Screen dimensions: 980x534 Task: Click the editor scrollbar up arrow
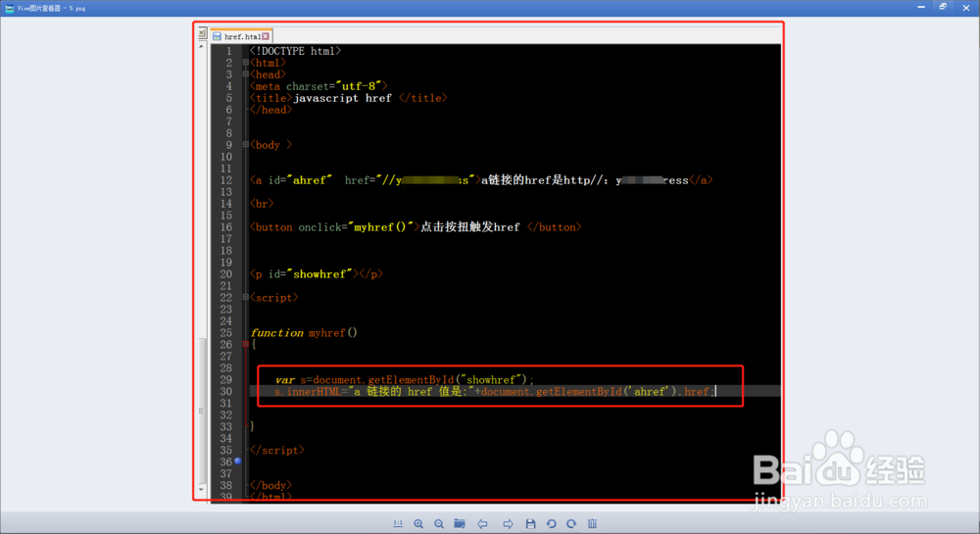point(201,47)
